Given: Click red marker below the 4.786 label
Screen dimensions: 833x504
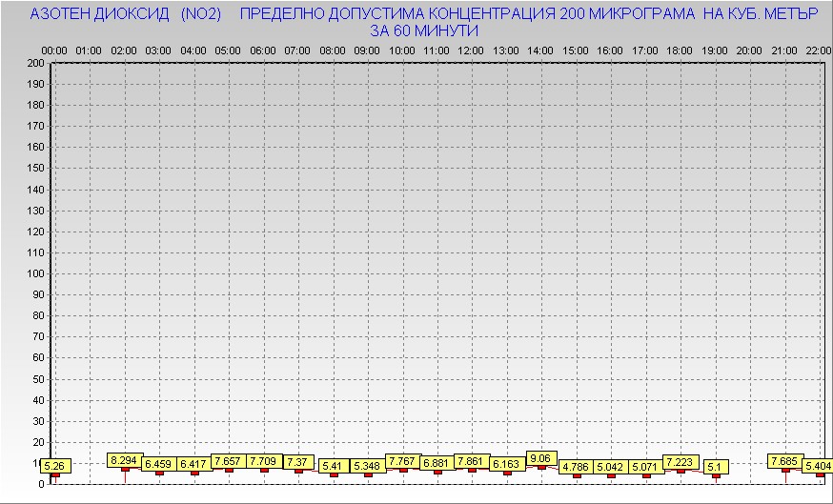Looking at the screenshot, I should 577,475.
